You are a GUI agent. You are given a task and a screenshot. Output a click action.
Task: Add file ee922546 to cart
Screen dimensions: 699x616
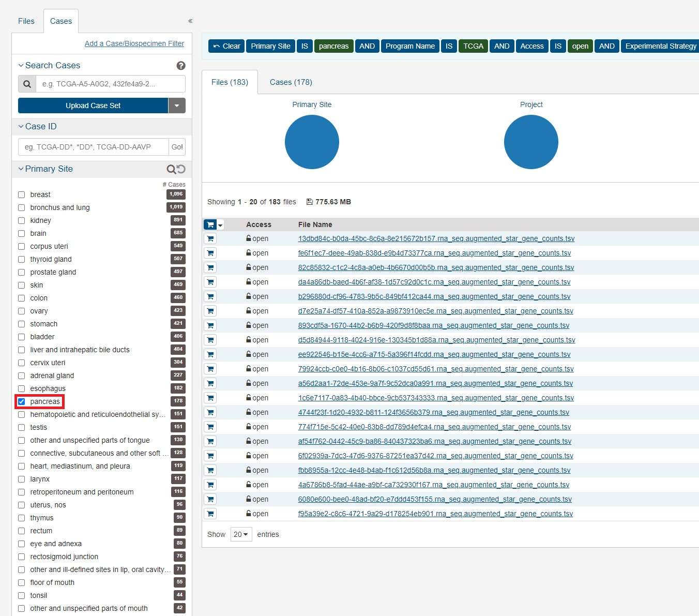pyautogui.click(x=210, y=354)
